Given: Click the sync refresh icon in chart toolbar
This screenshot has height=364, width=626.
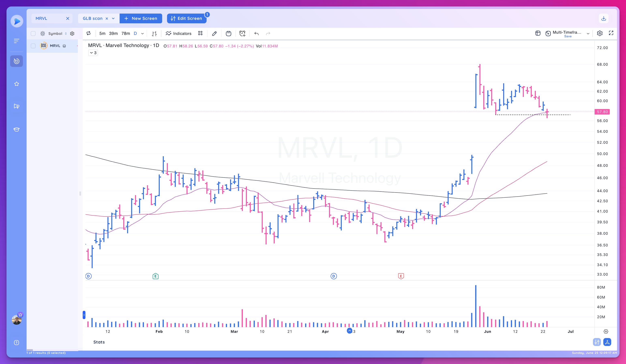Looking at the screenshot, I should (x=88, y=33).
